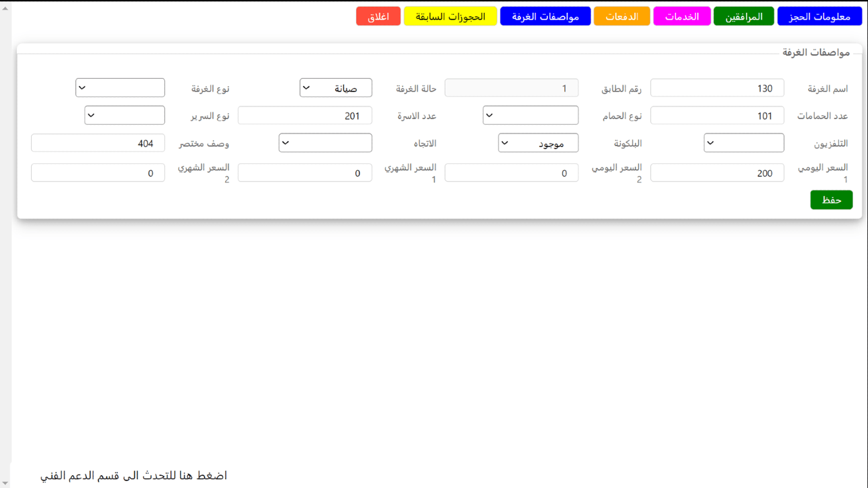Viewport: 868px width, 488px height.
Task: Go to the الدفعات tab
Action: tap(621, 17)
